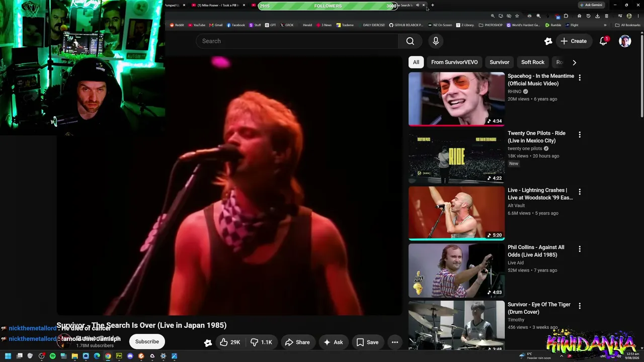Image resolution: width=644 pixels, height=362 pixels.
Task: Open Windows Settings gear from the taskbar
Action: pyautogui.click(x=163, y=356)
